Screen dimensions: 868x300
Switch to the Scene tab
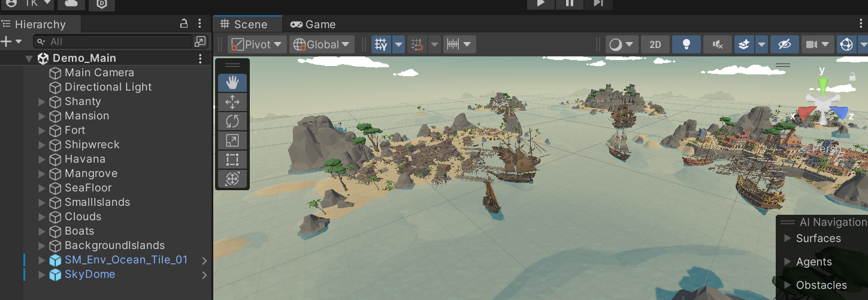(x=247, y=24)
